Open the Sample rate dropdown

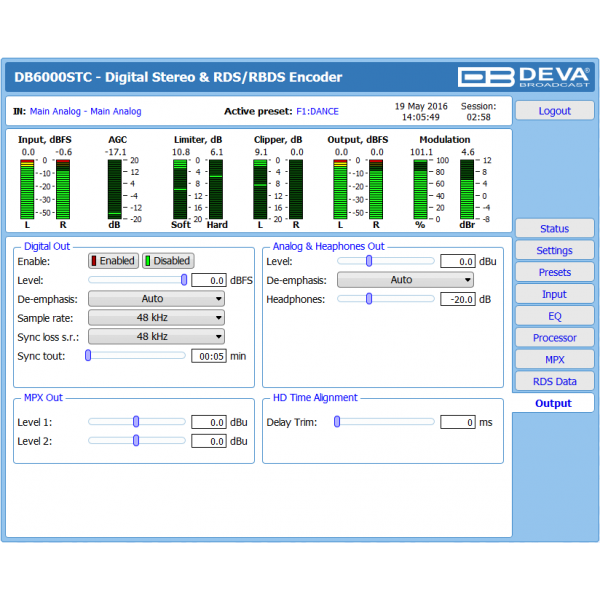(156, 318)
